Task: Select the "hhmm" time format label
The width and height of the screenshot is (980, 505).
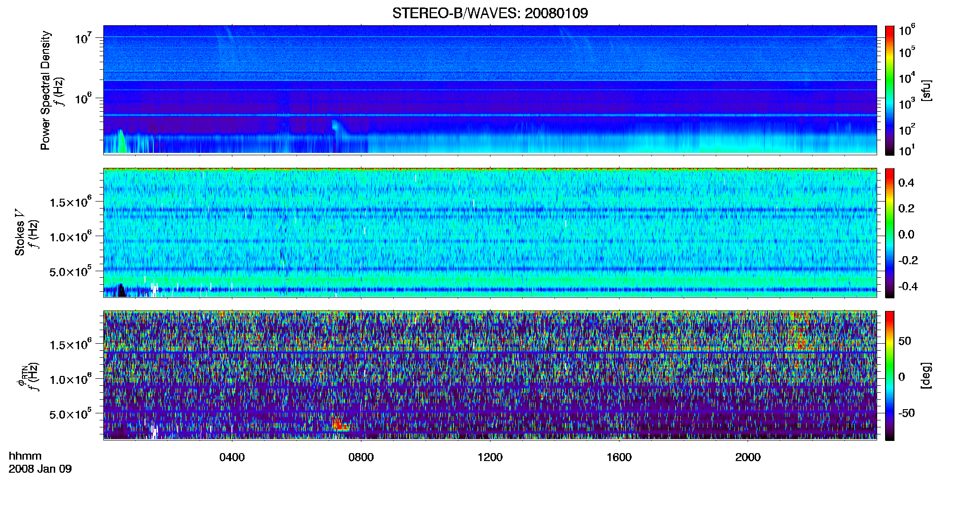Action: click(x=25, y=456)
